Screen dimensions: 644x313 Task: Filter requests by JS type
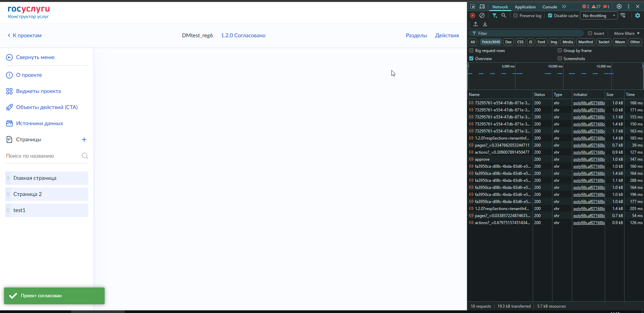pyautogui.click(x=530, y=42)
